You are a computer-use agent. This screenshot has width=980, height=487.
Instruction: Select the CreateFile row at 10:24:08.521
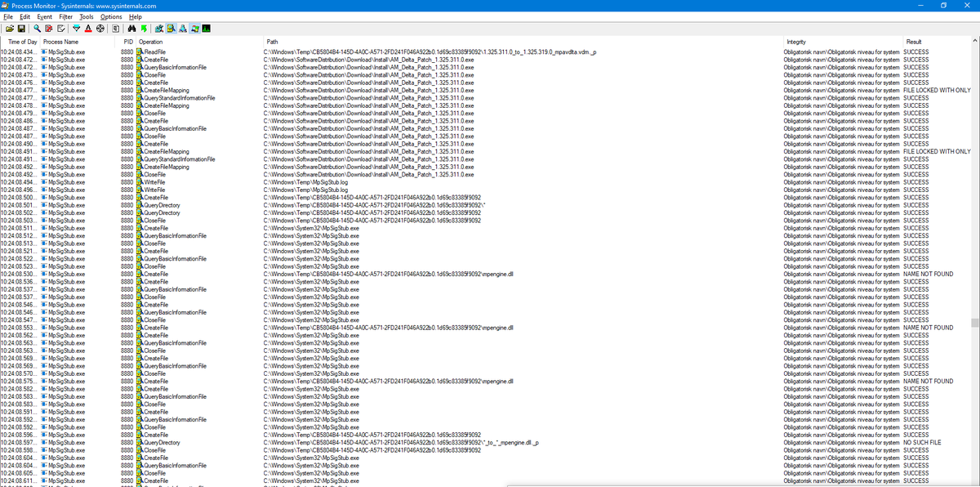(x=486, y=251)
